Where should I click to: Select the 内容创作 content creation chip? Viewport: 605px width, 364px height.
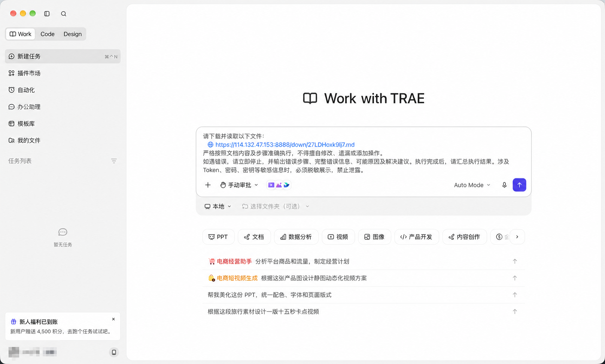tap(464, 237)
